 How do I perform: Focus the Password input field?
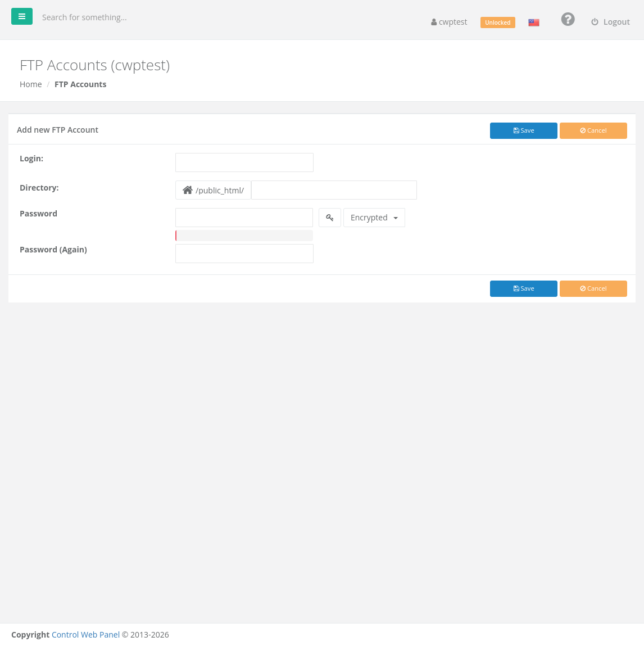point(244,218)
